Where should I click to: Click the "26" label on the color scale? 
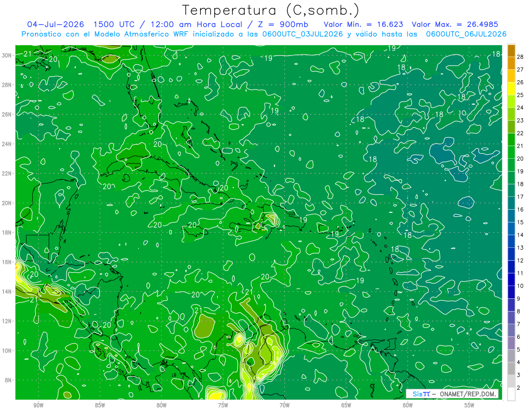point(520,82)
